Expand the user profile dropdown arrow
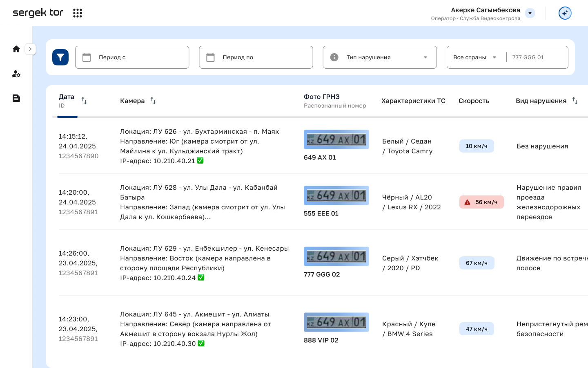Screen dimensions: 588x368 (530, 13)
